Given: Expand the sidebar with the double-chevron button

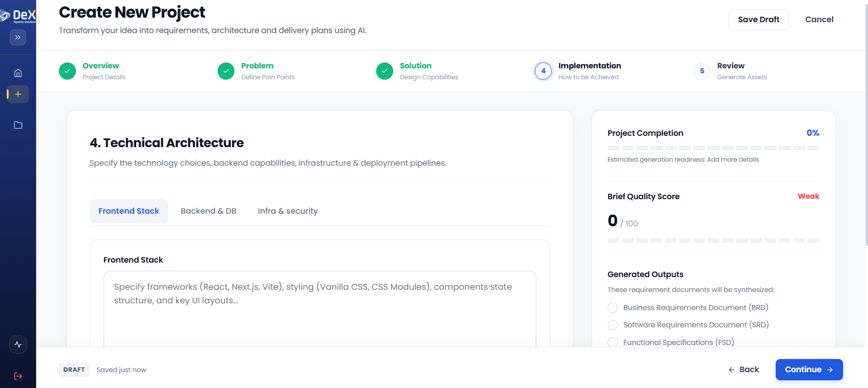Looking at the screenshot, I should pos(18,37).
